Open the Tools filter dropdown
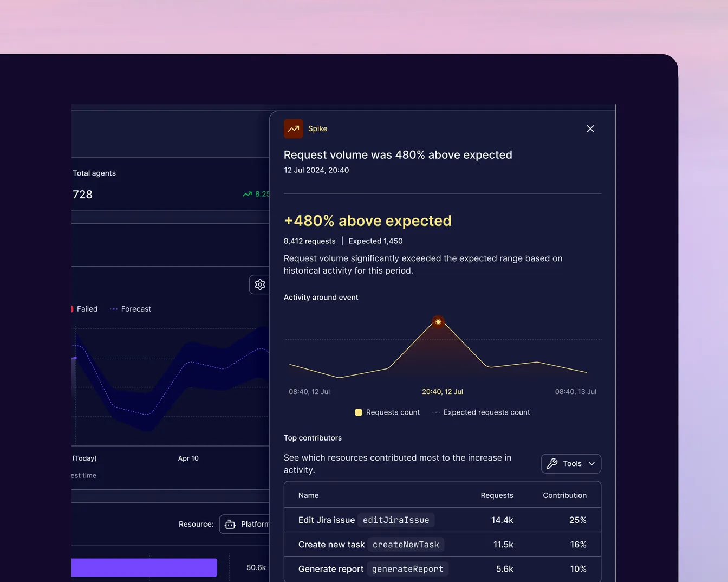This screenshot has width=728, height=582. pyautogui.click(x=571, y=464)
